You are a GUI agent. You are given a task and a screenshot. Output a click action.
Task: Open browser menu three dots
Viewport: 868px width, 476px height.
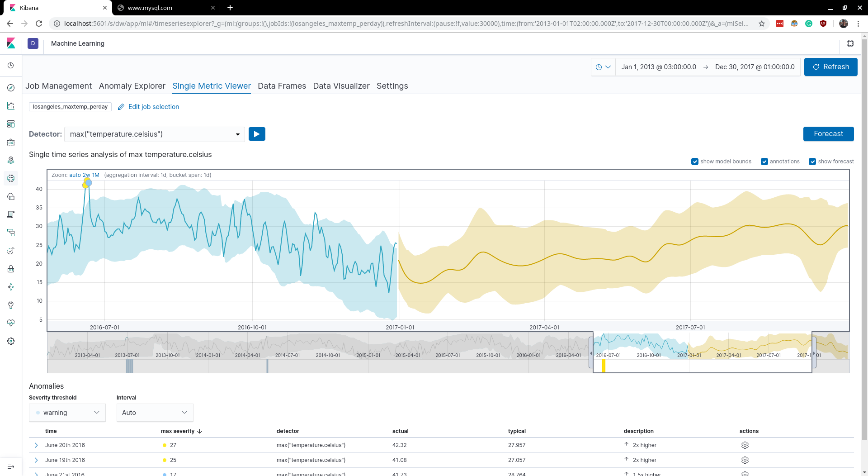[858, 24]
